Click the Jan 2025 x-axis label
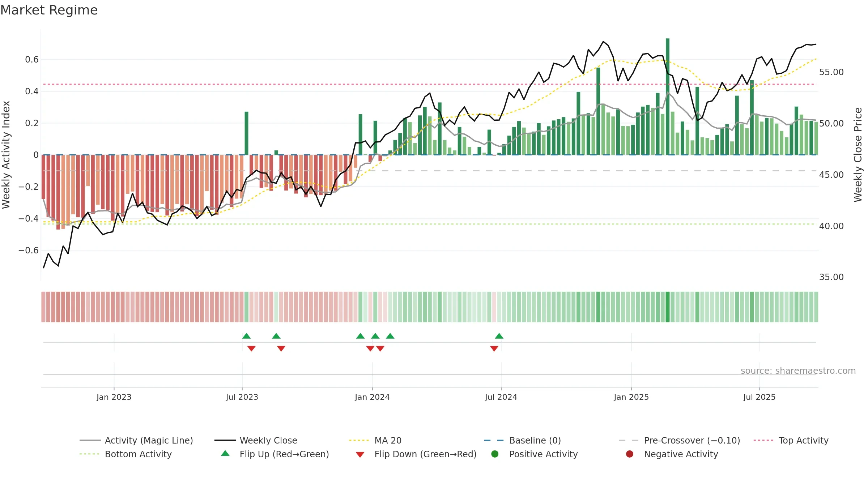 631,397
